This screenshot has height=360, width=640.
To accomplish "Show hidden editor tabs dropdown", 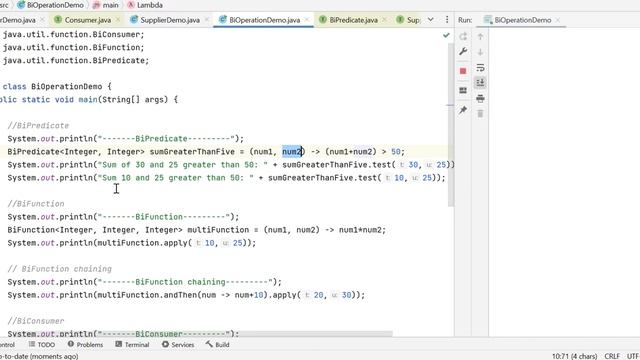I will (431, 20).
